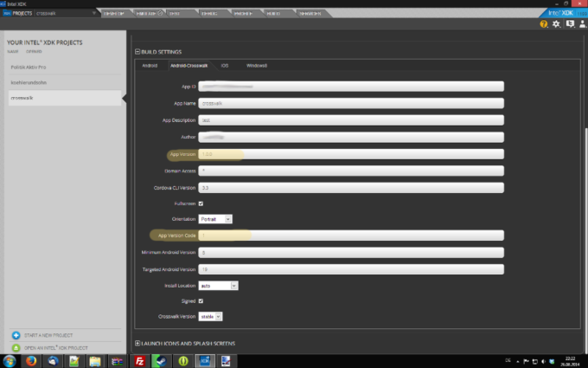588x368 pixels.
Task: Open the yellow help question mark icon
Action: 543,24
